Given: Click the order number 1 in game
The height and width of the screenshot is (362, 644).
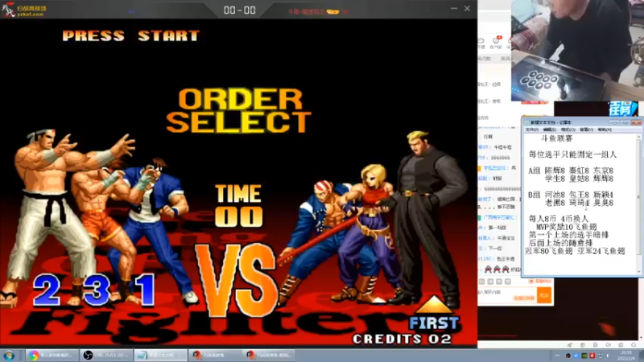Looking at the screenshot, I should pos(147,290).
